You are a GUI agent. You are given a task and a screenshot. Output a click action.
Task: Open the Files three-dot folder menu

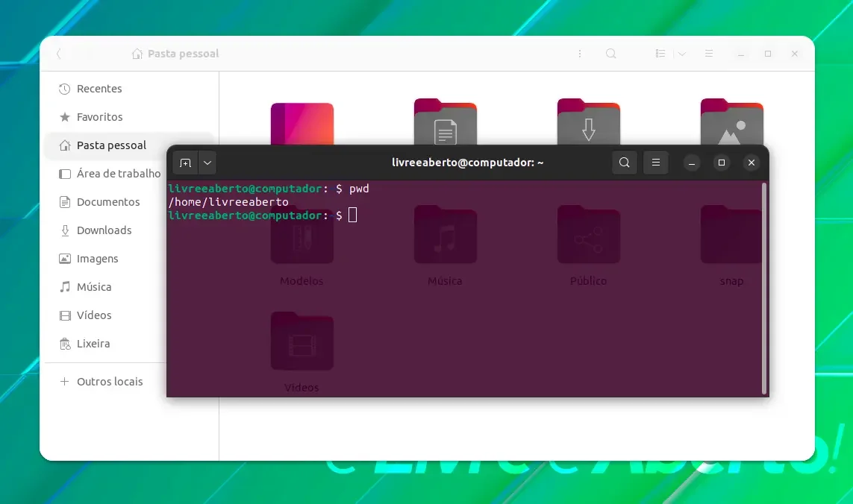tap(580, 54)
